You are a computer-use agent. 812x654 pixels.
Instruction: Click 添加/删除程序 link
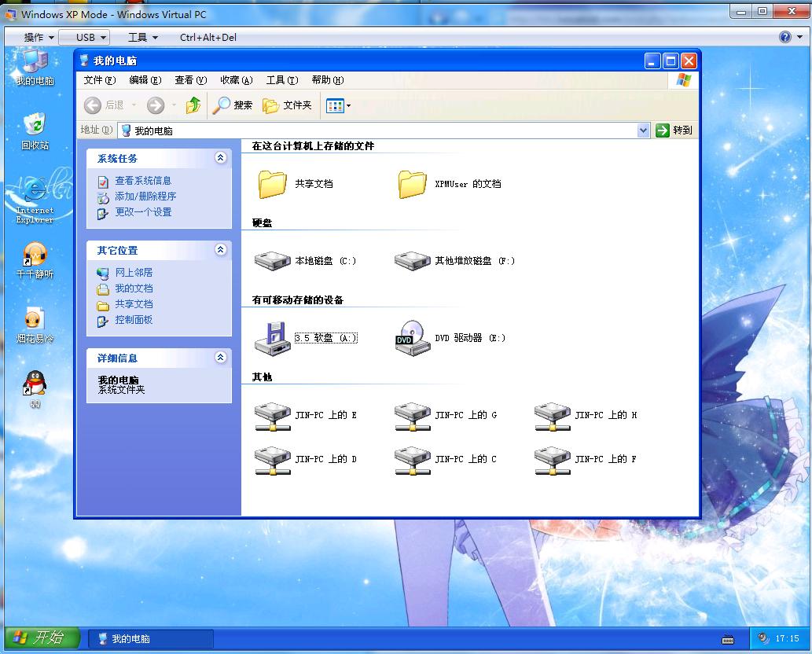pyautogui.click(x=145, y=197)
